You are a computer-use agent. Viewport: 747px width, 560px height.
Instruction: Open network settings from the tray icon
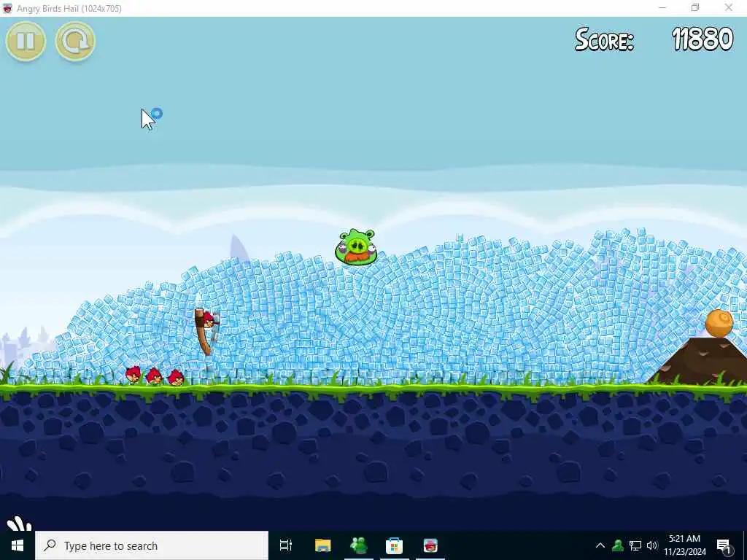pos(635,545)
